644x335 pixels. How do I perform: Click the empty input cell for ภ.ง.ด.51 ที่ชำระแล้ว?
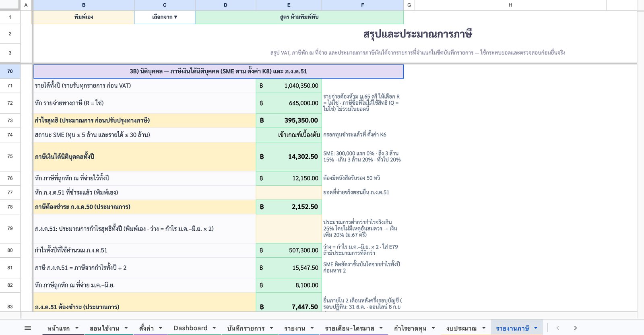click(289, 192)
